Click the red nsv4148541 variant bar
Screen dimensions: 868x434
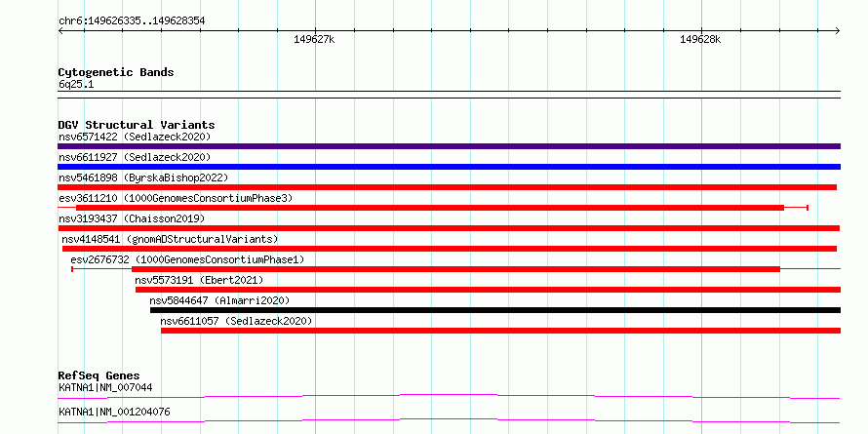tap(450, 249)
